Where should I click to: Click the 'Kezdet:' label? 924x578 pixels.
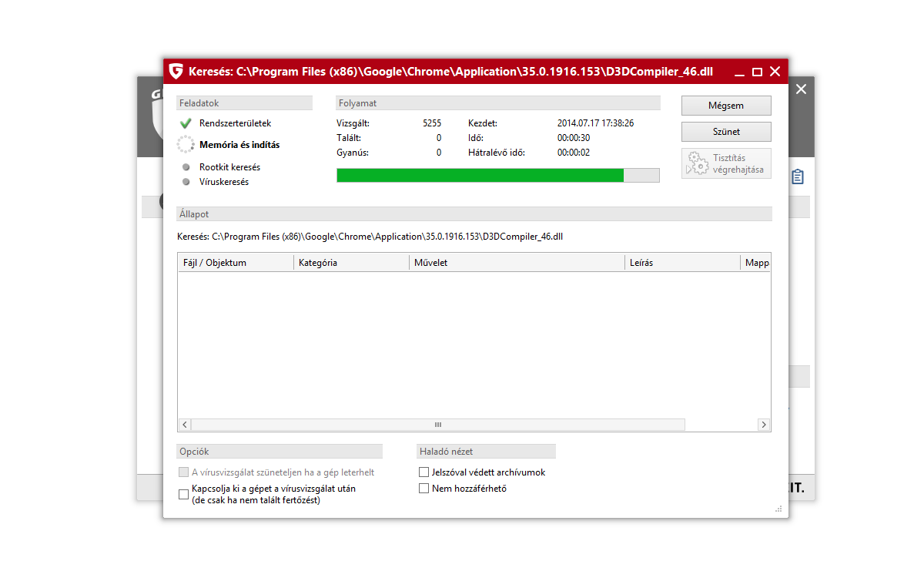point(483,123)
